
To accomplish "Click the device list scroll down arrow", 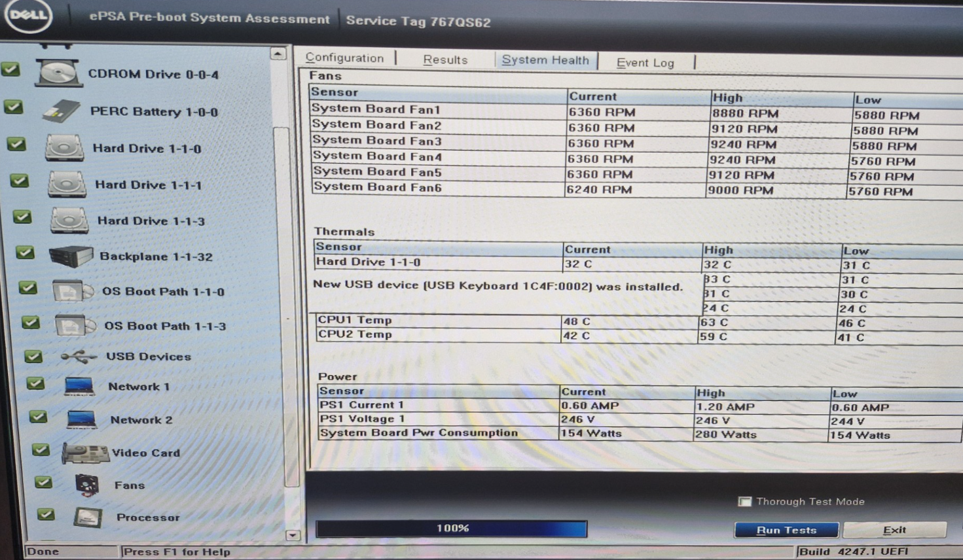I will (293, 535).
